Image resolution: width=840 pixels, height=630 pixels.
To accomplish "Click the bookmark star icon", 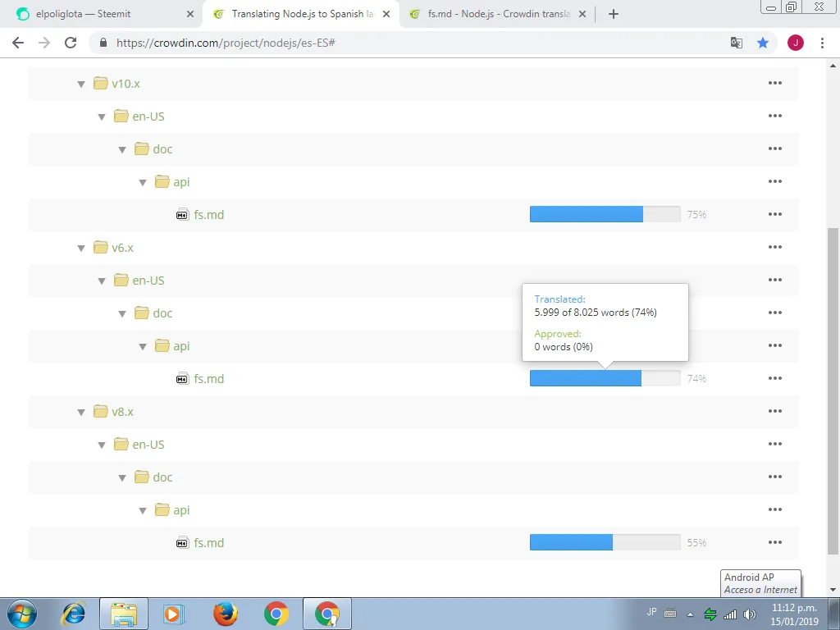I will 763,43.
